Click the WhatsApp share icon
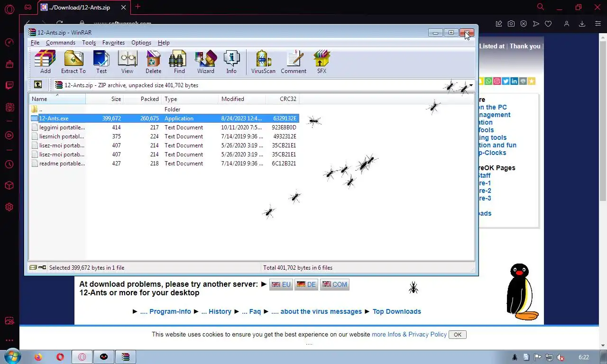The height and width of the screenshot is (364, 607). point(488,81)
